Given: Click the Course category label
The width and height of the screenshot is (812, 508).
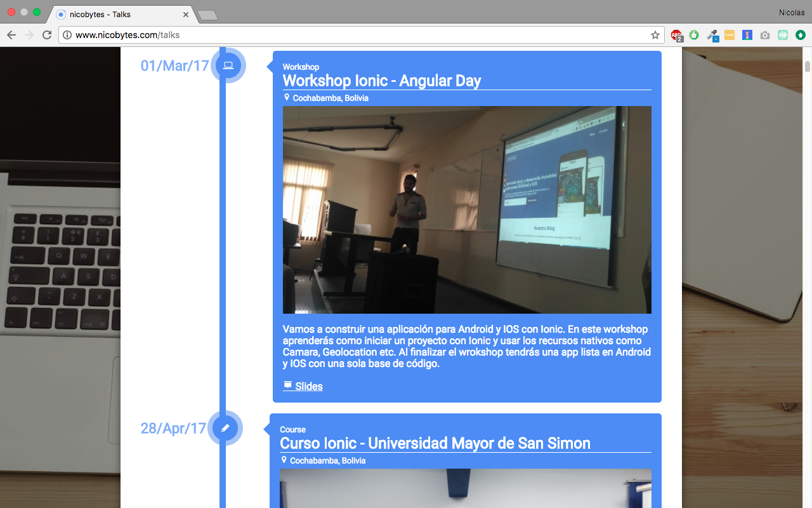Looking at the screenshot, I should [292, 429].
